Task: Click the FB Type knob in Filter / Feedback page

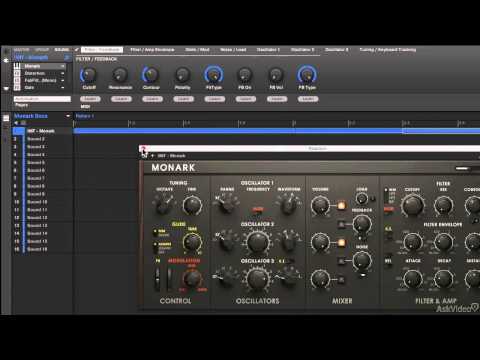Action: (307, 75)
